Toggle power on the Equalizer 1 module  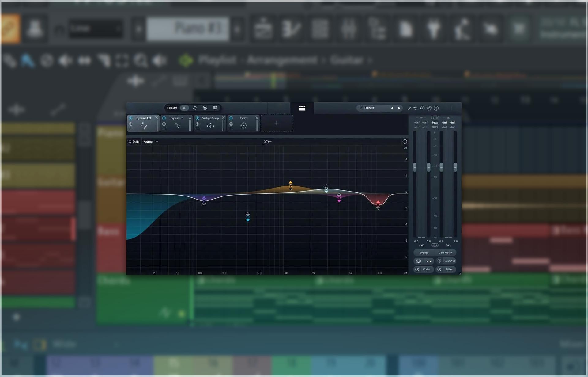(164, 118)
